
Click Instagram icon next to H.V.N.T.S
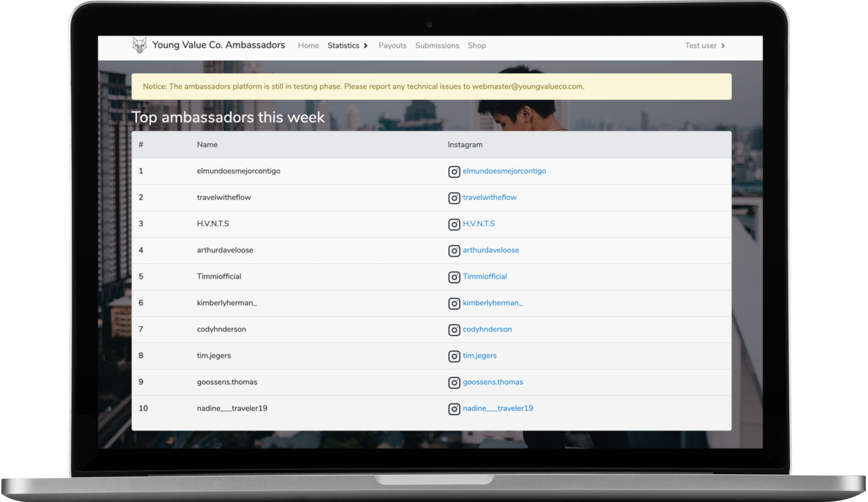tap(454, 224)
